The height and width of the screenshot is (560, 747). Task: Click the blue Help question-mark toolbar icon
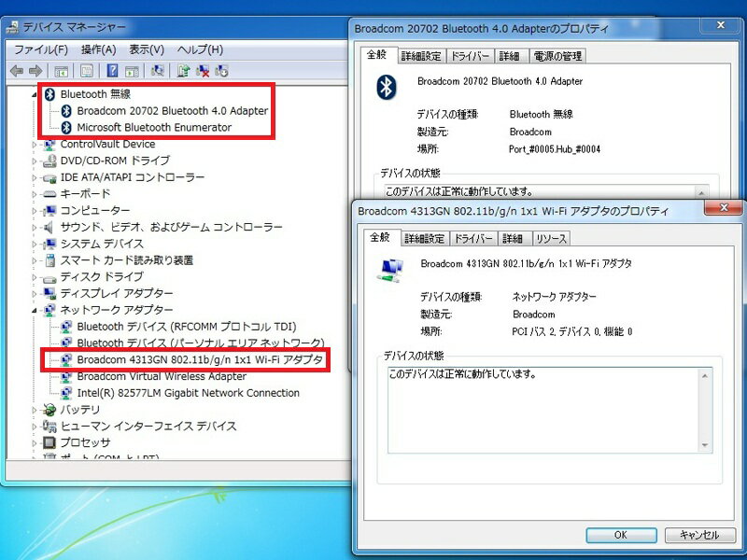(x=112, y=72)
